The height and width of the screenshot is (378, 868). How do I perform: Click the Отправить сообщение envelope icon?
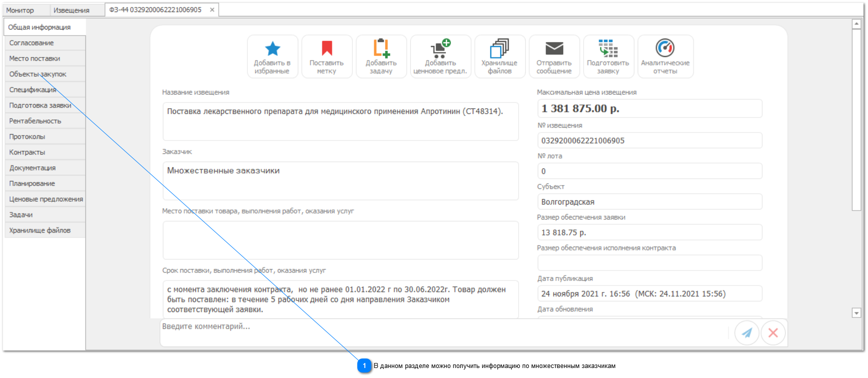554,48
